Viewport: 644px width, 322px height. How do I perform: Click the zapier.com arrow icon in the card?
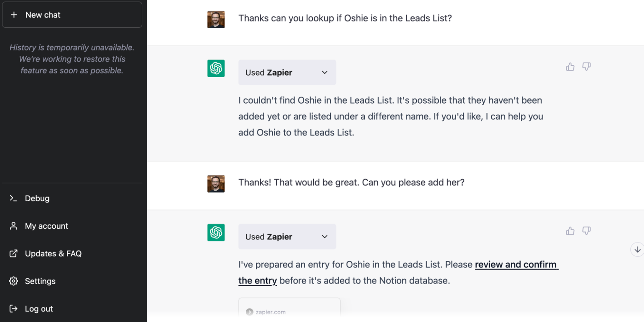[250, 312]
